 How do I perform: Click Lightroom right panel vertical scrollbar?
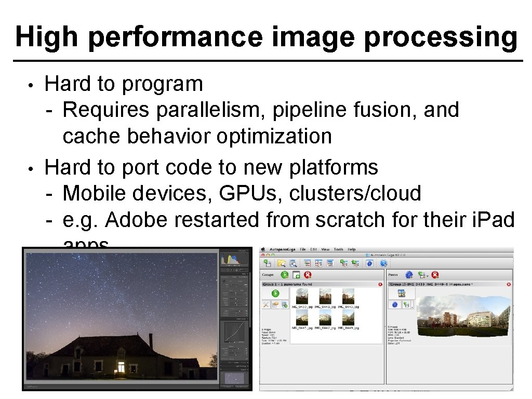tap(250, 300)
